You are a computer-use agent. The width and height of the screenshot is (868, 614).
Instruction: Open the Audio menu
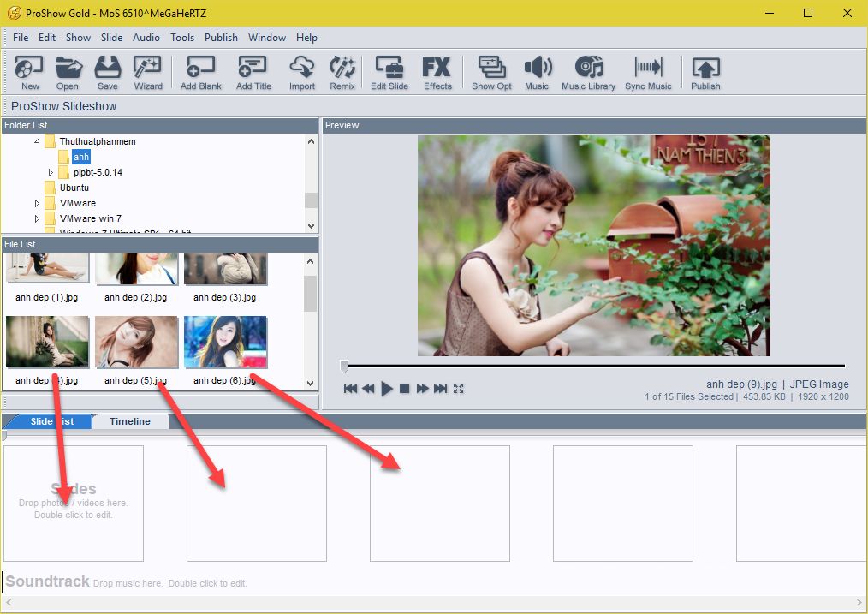point(146,38)
